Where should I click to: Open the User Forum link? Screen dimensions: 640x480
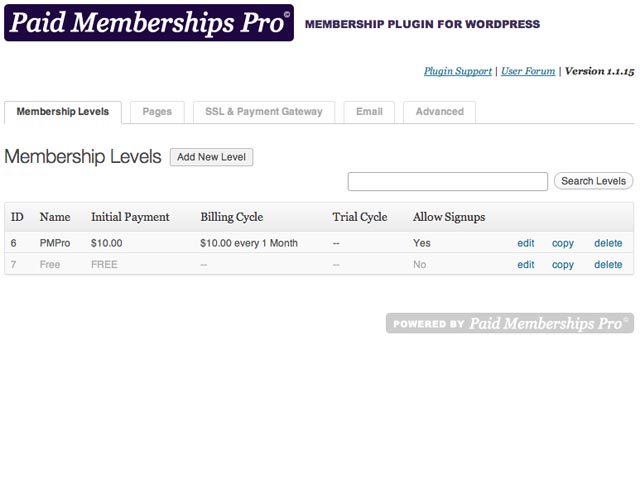tap(528, 71)
